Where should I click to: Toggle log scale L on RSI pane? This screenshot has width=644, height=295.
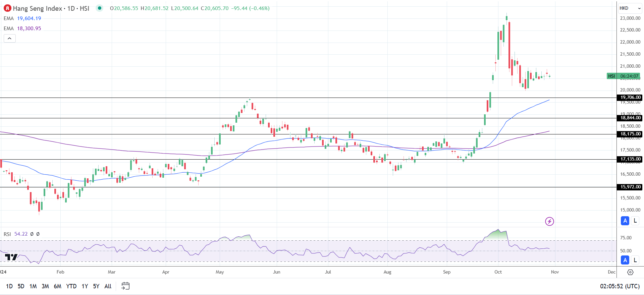pyautogui.click(x=635, y=260)
